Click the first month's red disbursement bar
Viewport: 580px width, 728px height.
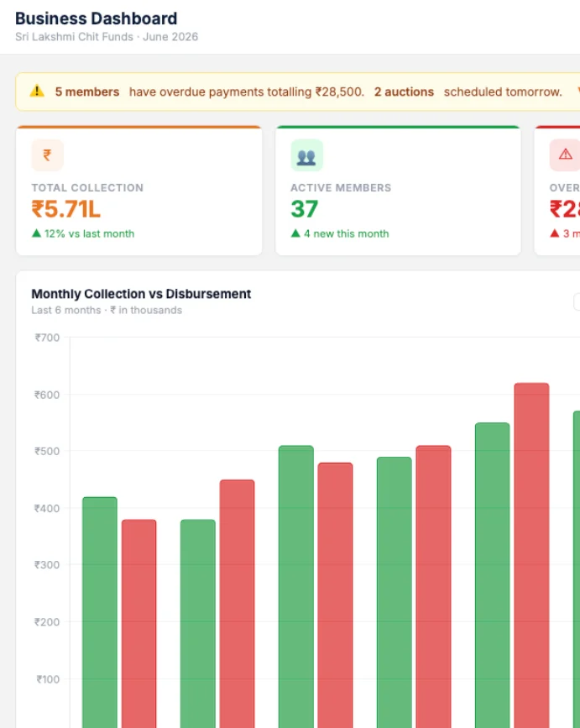click(x=139, y=624)
